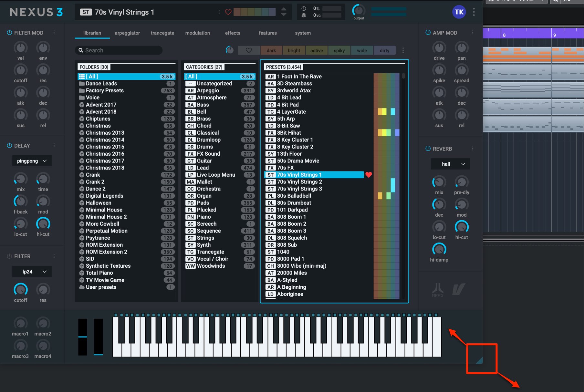This screenshot has width=584, height=392.
Task: Click the filter mod cutoff knob
Action: click(20, 70)
